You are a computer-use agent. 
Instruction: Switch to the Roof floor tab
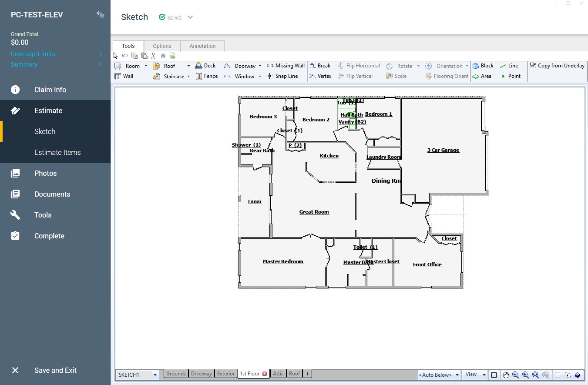pyautogui.click(x=295, y=374)
